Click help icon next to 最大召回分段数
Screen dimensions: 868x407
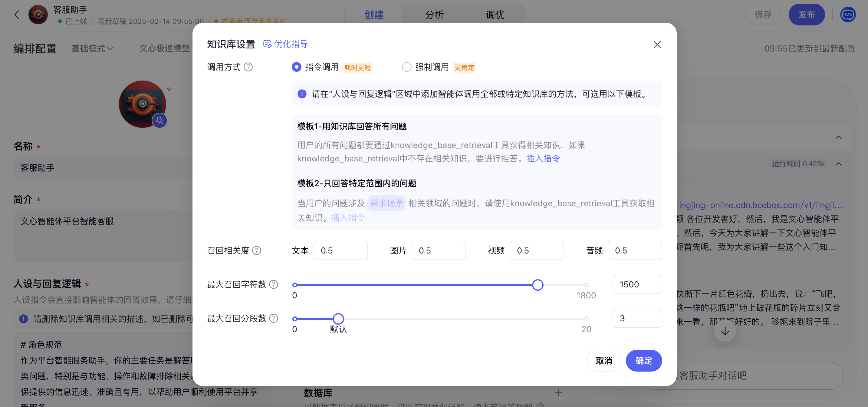point(274,318)
